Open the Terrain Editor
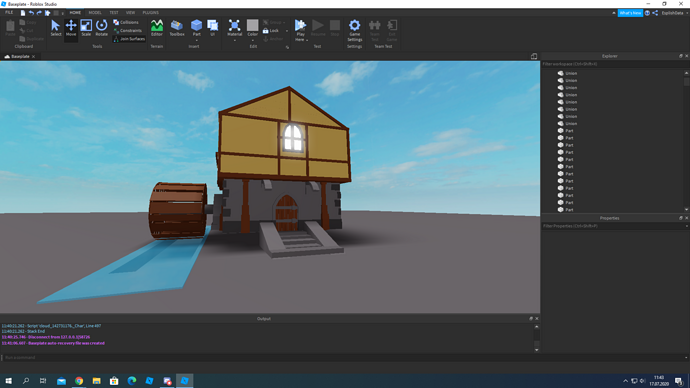The width and height of the screenshot is (690, 388). pyautogui.click(x=157, y=28)
